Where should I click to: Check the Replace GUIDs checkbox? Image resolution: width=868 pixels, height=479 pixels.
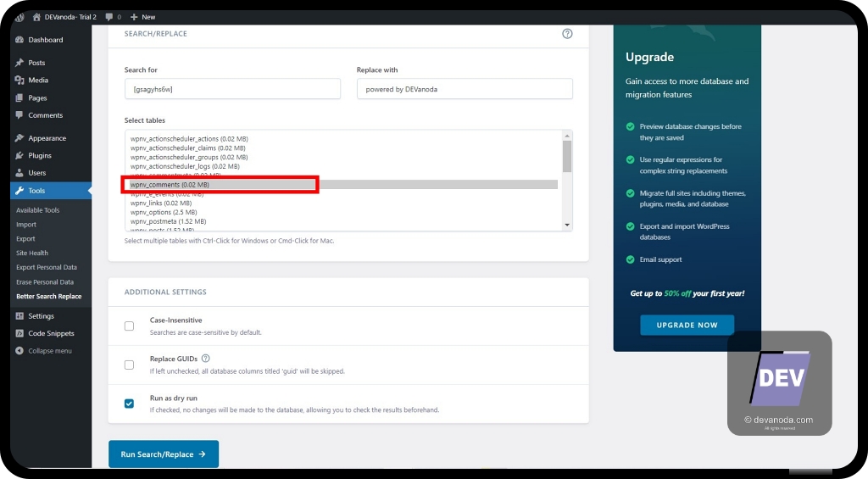point(129,365)
